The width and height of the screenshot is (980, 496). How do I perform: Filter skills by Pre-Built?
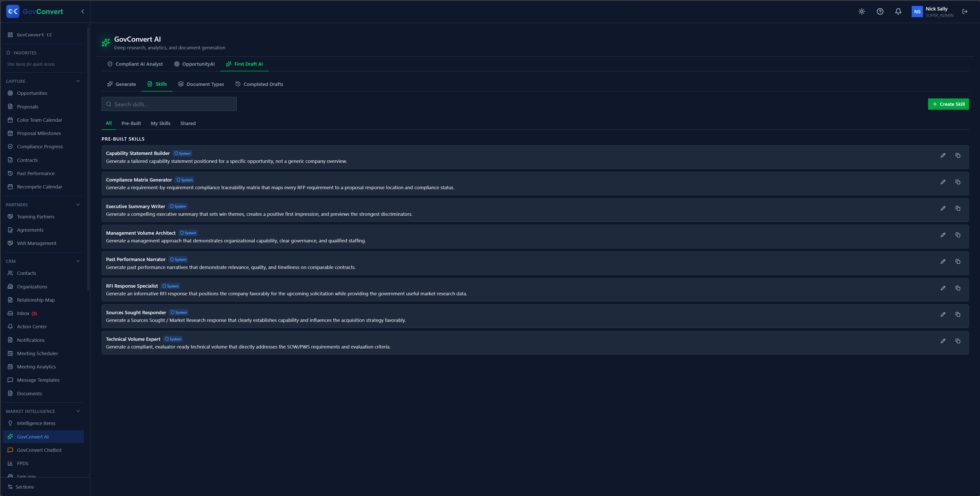(131, 123)
